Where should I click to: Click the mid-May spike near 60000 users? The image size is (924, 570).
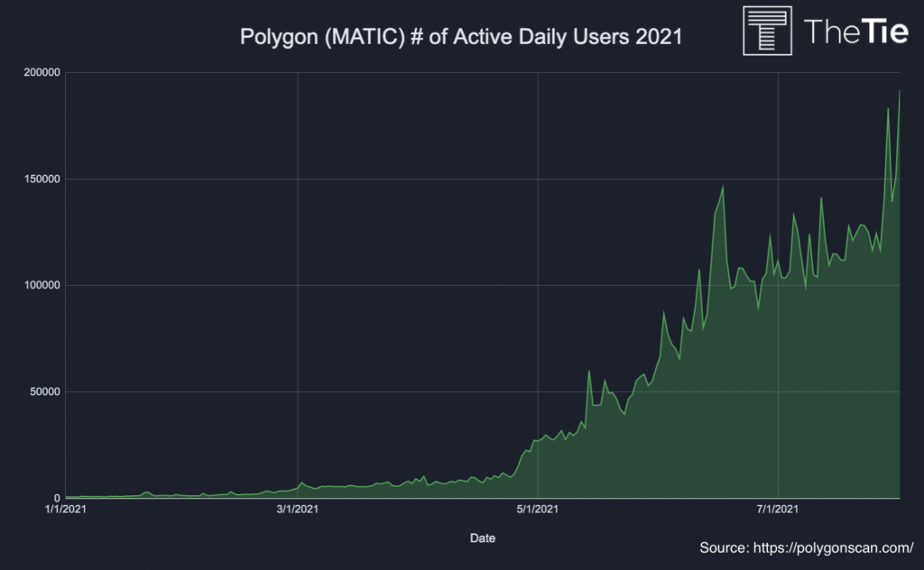pos(589,371)
